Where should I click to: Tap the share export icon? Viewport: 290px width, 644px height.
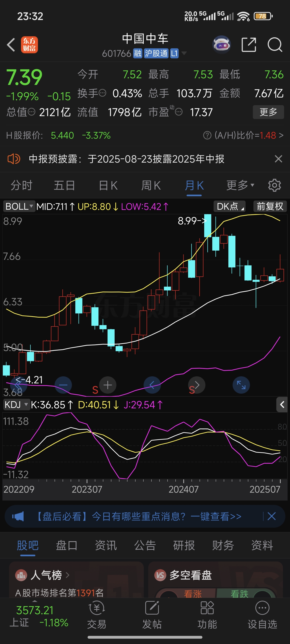coord(249,45)
